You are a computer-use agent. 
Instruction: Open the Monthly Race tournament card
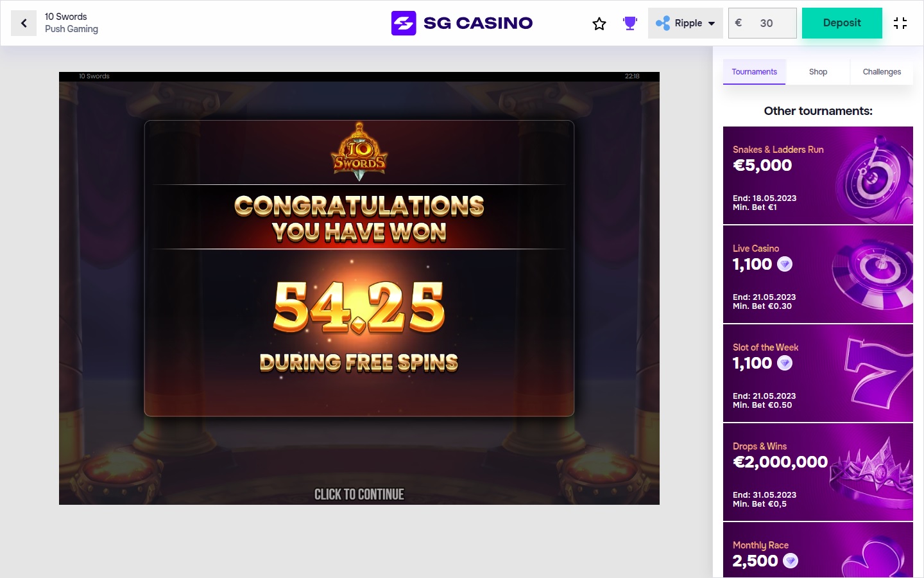tap(818, 550)
